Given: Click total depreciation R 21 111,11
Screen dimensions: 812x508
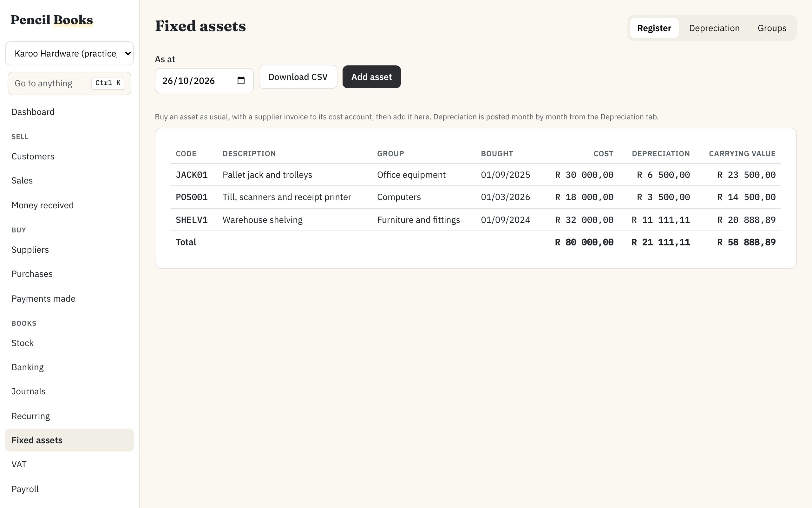Looking at the screenshot, I should [x=661, y=242].
